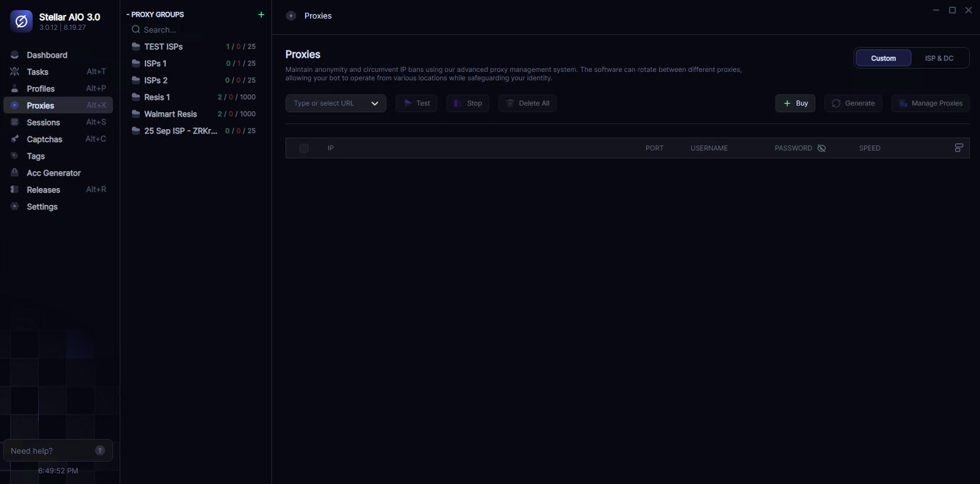Click the column settings icon in table header
The width and height of the screenshot is (980, 484).
(959, 148)
